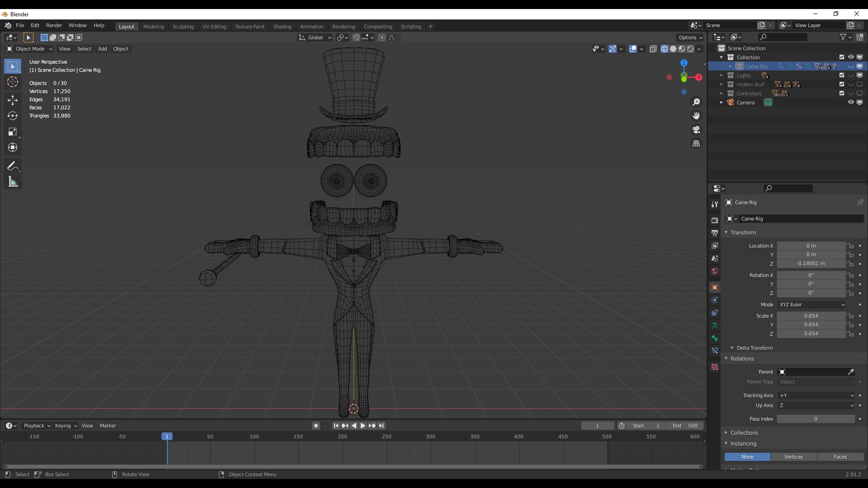Image resolution: width=868 pixels, height=488 pixels.
Task: Click the Faces instancing button
Action: point(840,457)
